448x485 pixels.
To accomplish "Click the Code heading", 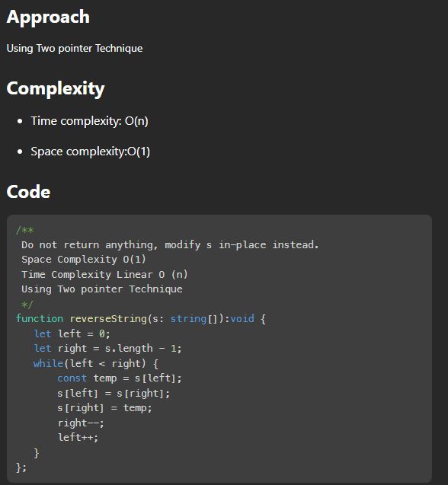I will 28,192.
